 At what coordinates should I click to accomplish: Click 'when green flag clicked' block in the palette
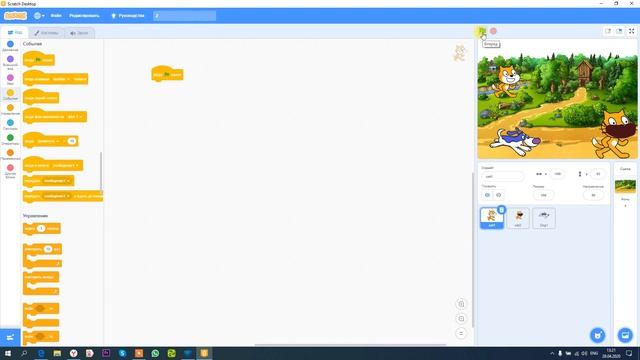[38, 60]
